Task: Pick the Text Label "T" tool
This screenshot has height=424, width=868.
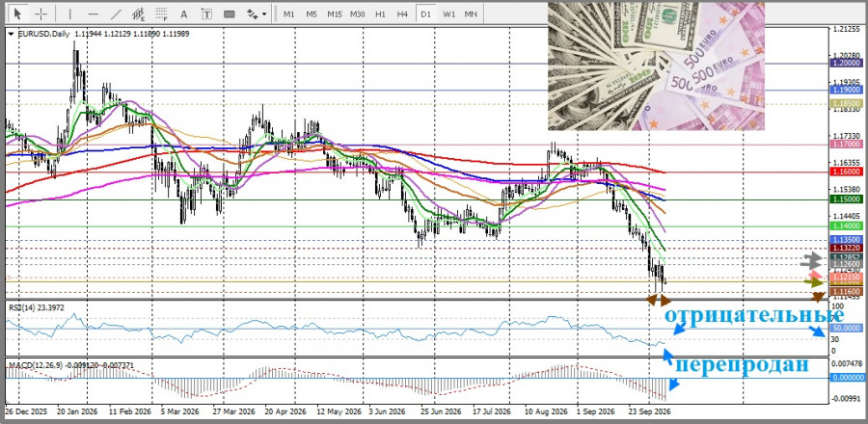Action: [206, 13]
